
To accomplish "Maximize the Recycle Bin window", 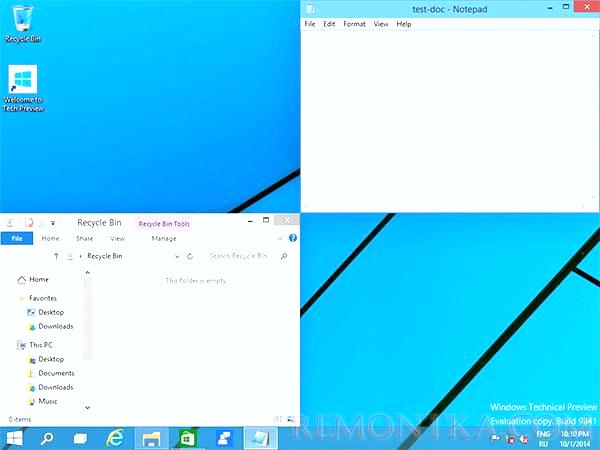I will tap(266, 220).
